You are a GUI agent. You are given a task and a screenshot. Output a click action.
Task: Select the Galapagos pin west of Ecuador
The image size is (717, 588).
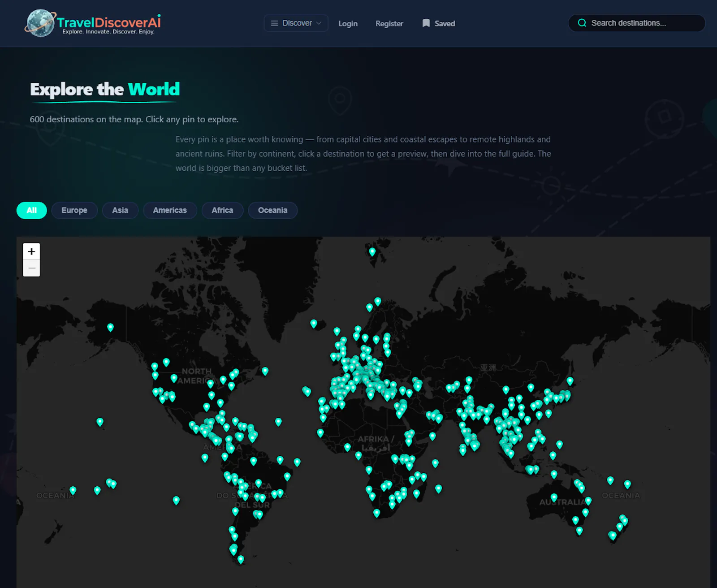205,458
